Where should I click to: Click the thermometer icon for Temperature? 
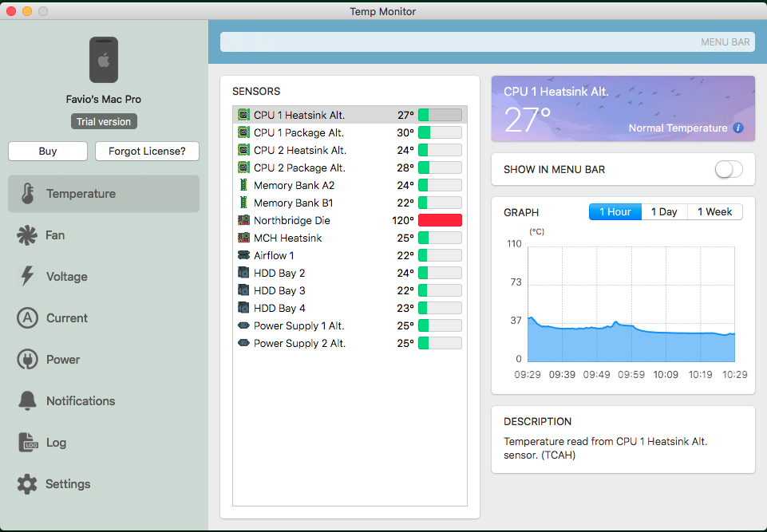[28, 194]
